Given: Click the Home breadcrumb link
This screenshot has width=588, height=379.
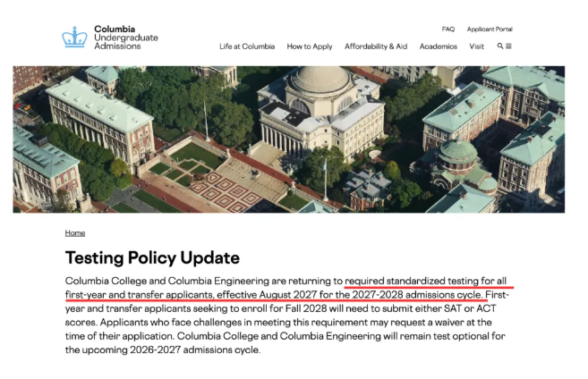Looking at the screenshot, I should 75,233.
